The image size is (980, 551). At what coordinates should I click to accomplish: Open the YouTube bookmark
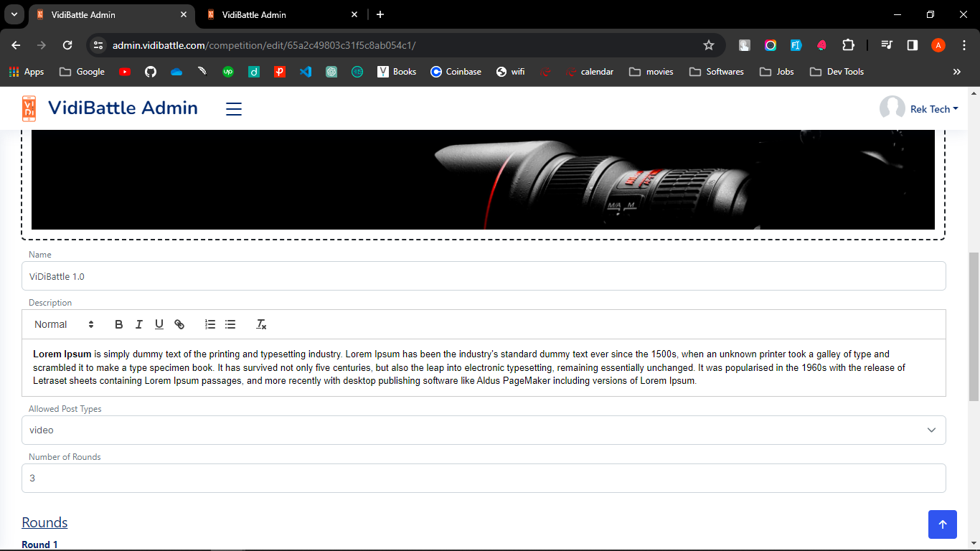pos(125,72)
